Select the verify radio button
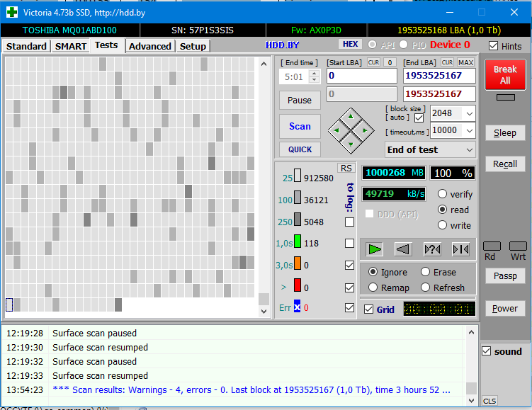 442,194
